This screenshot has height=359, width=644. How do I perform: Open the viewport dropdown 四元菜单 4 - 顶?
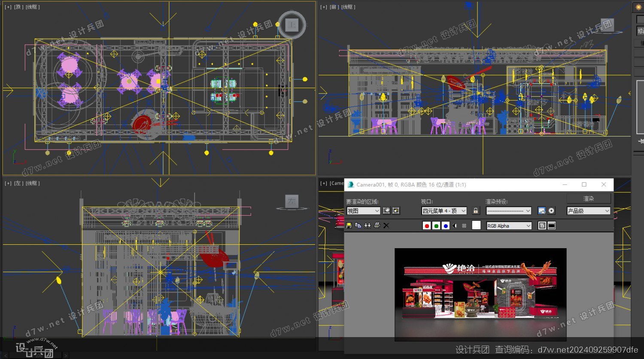click(444, 211)
